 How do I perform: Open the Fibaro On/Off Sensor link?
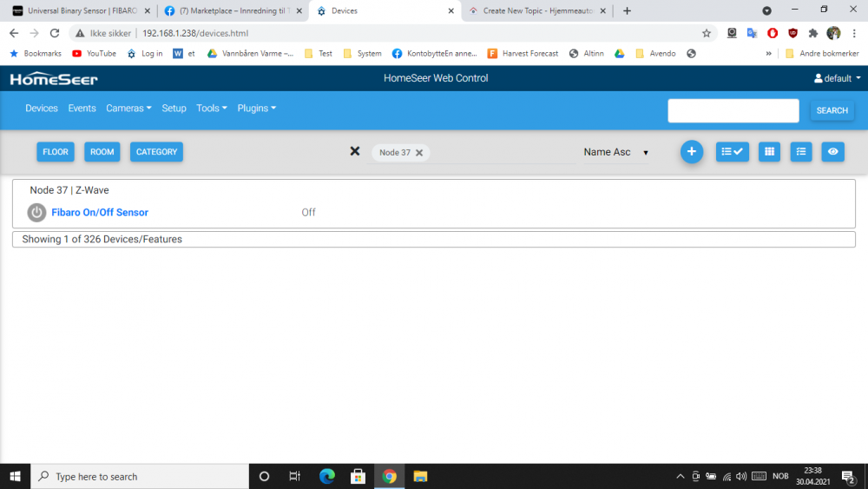tap(100, 213)
